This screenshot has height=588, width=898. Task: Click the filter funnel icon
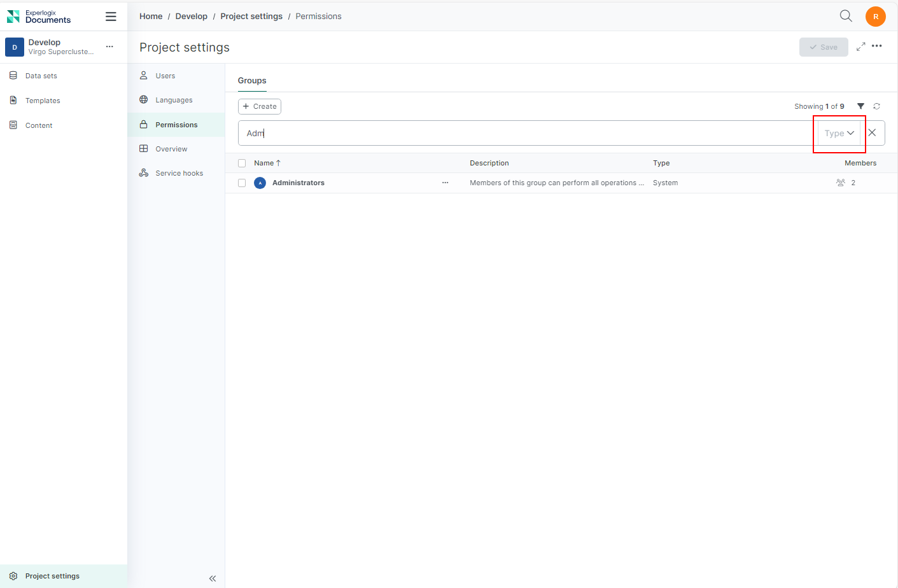[x=860, y=106]
